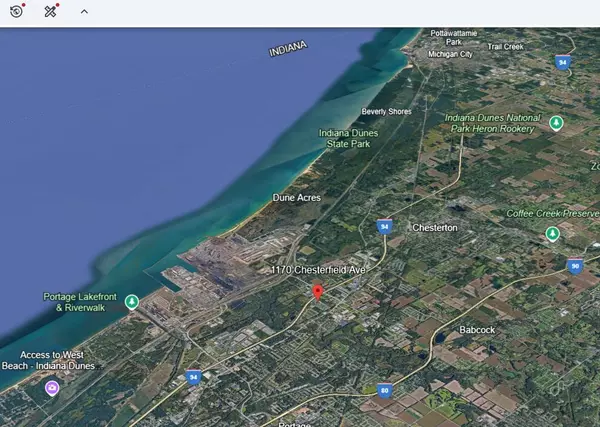Click the Dune Acres place label
Viewport: 600px width, 427px height.
point(297,197)
